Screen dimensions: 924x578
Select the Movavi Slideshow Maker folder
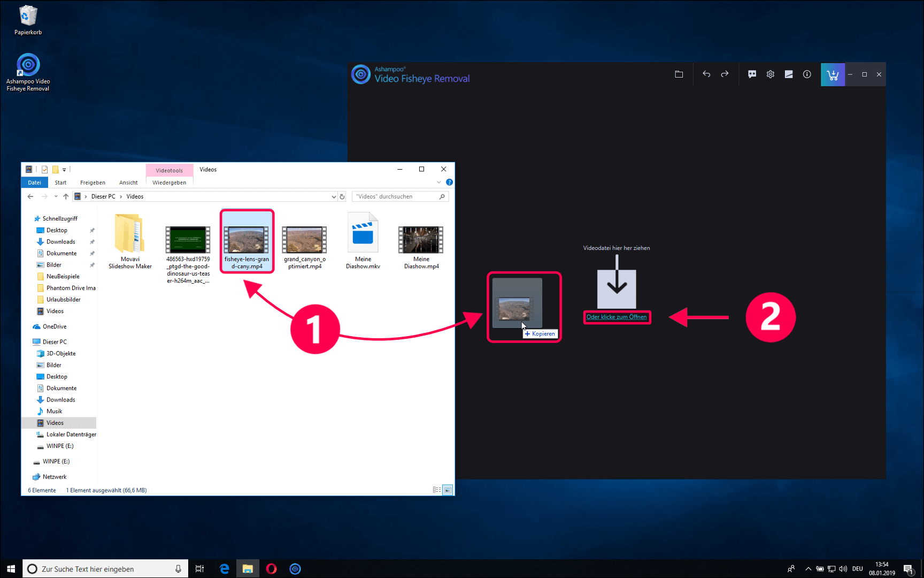point(130,241)
